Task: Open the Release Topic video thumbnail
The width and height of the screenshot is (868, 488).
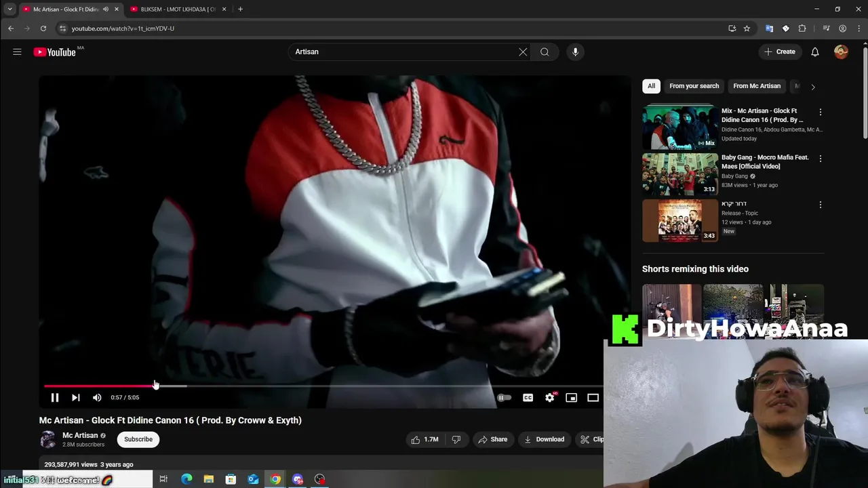Action: tap(680, 220)
